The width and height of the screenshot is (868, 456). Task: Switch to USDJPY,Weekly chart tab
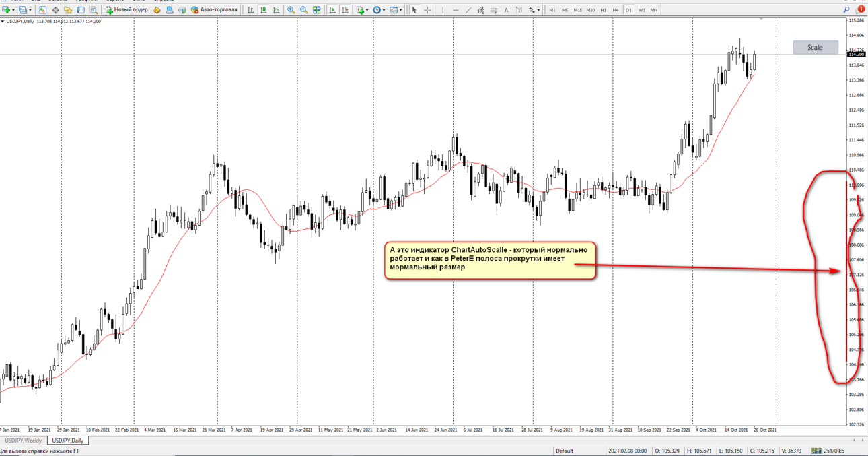(x=24, y=440)
